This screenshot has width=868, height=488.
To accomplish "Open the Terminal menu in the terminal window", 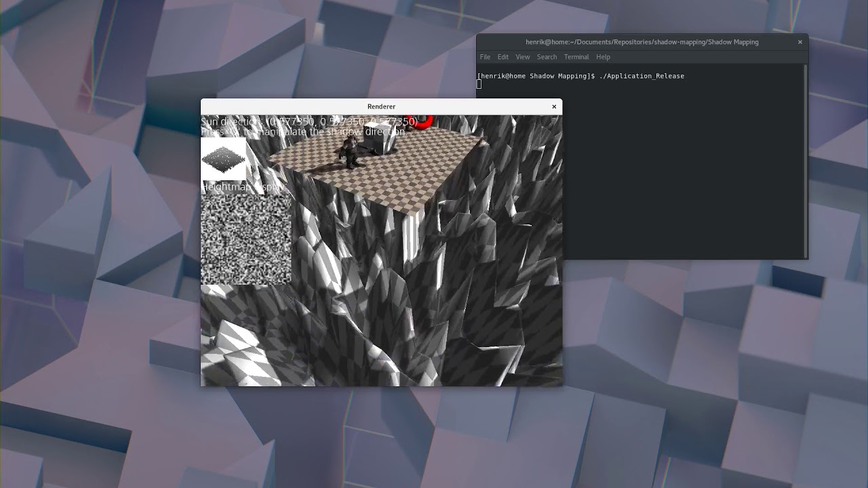I will 576,57.
